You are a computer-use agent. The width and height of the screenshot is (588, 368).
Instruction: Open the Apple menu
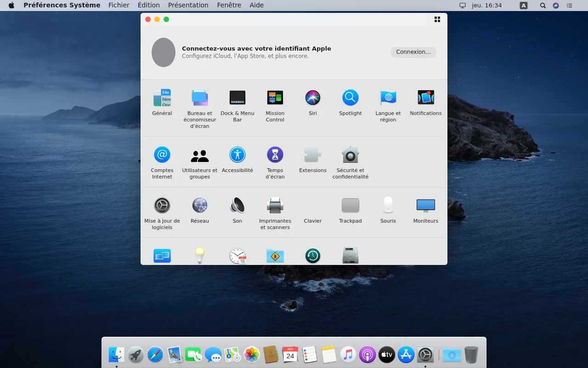[11, 5]
